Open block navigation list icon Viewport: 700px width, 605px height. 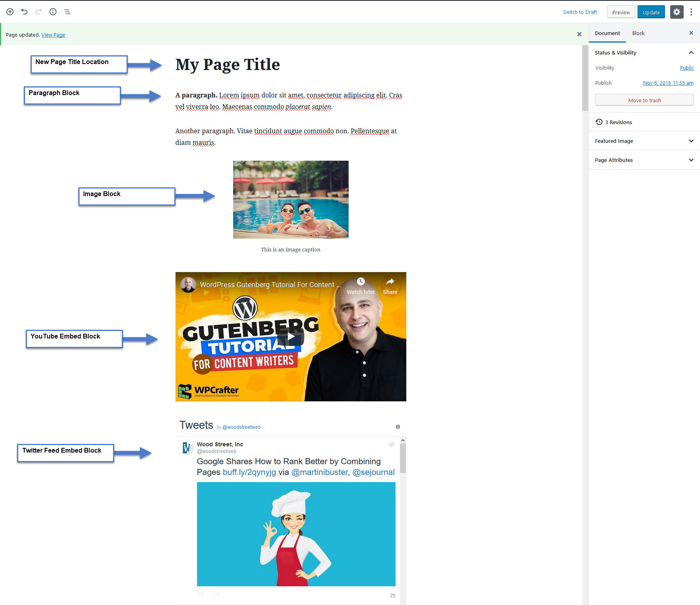coord(67,12)
